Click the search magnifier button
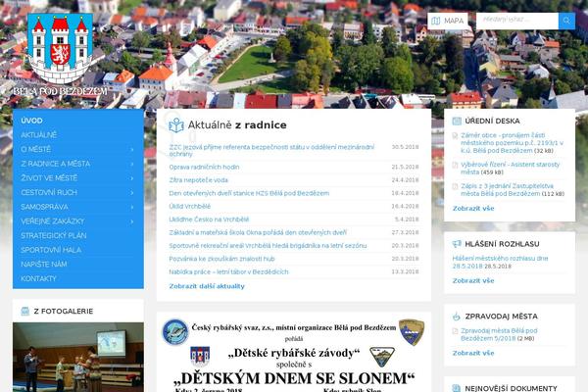The image size is (588, 392). click(566, 21)
